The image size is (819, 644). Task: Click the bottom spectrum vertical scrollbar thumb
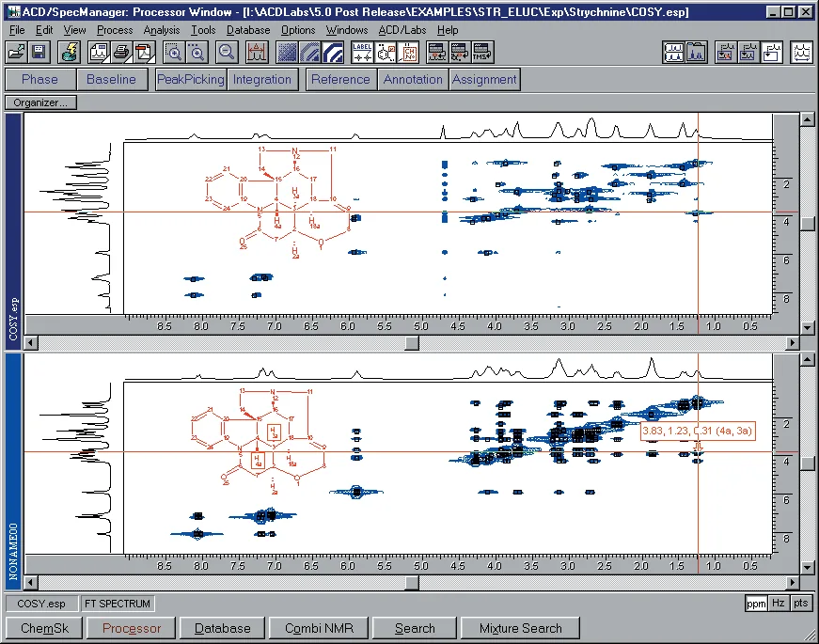pos(808,463)
